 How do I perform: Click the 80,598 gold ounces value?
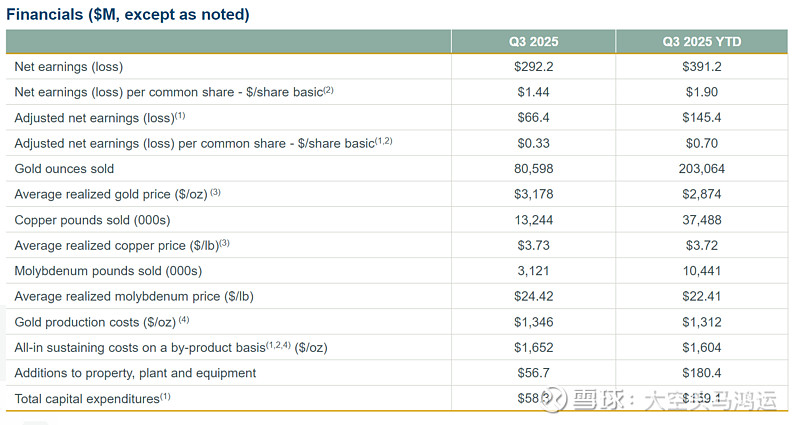click(x=533, y=169)
